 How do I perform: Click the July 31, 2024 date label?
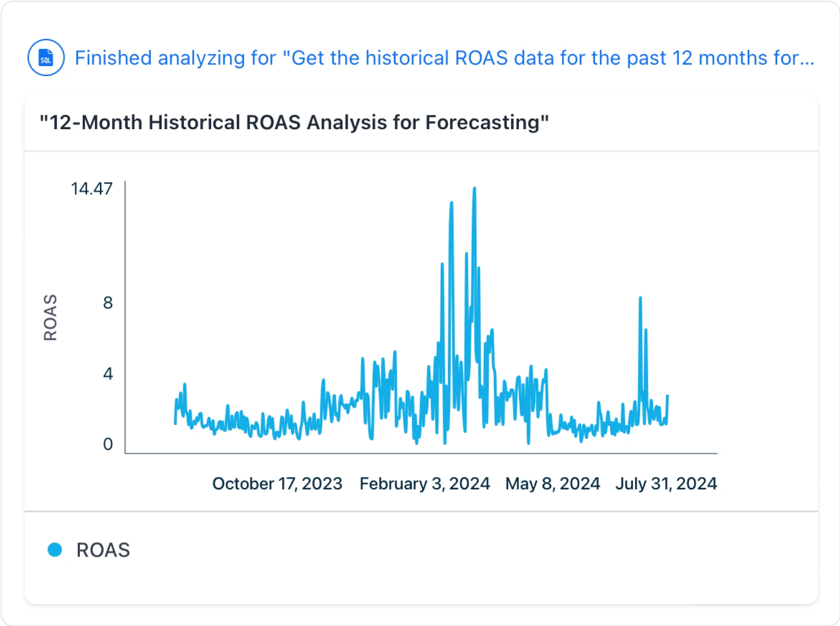666,484
